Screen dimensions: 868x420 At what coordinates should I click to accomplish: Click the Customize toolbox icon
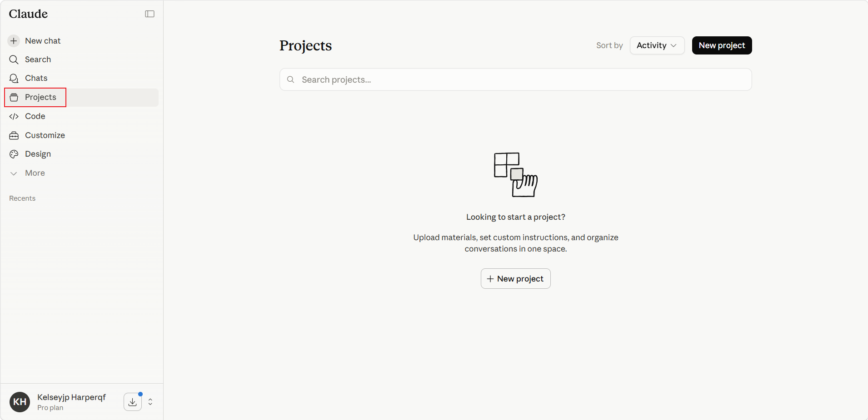coord(14,135)
